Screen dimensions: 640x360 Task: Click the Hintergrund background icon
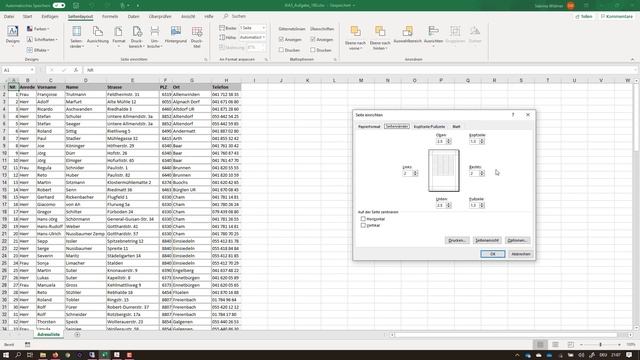pos(176,35)
